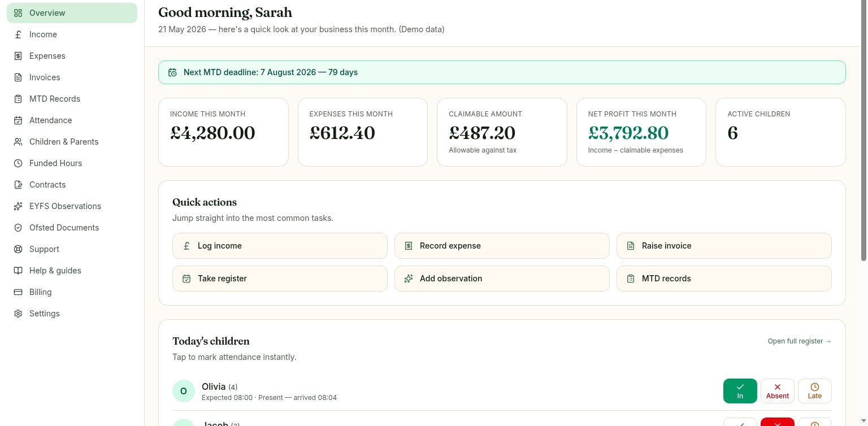This screenshot has height=426, width=868.
Task: Click the clipboard icon in MTD records button
Action: tap(631, 279)
